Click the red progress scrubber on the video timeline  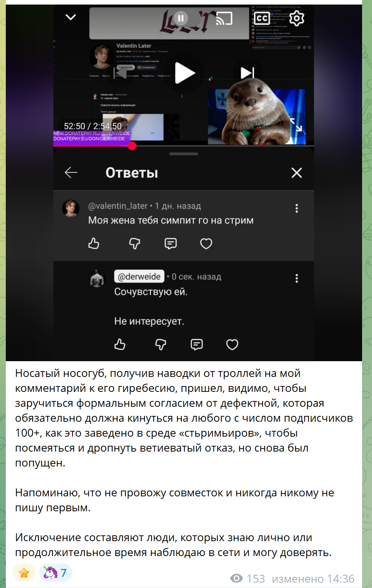(132, 146)
